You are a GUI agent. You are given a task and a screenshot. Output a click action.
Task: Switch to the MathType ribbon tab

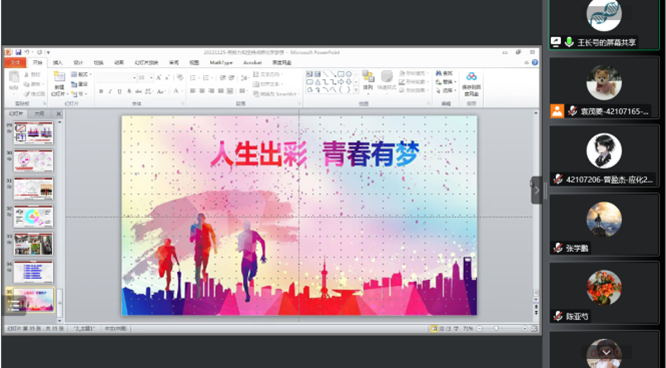(x=221, y=63)
